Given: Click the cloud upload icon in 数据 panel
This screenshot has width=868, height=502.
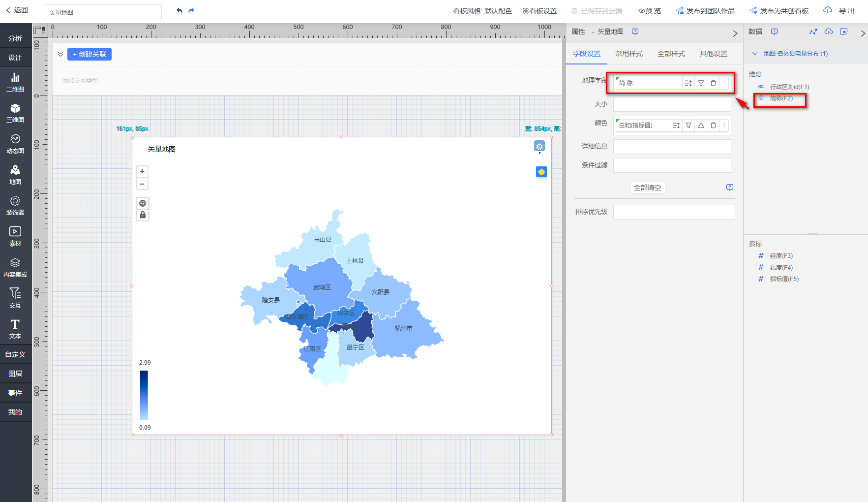Looking at the screenshot, I should (x=829, y=31).
